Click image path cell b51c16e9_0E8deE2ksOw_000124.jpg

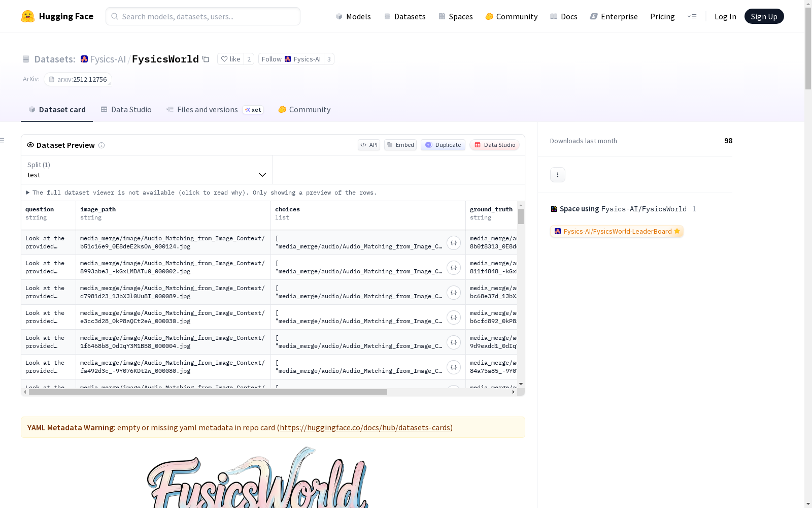(174, 243)
